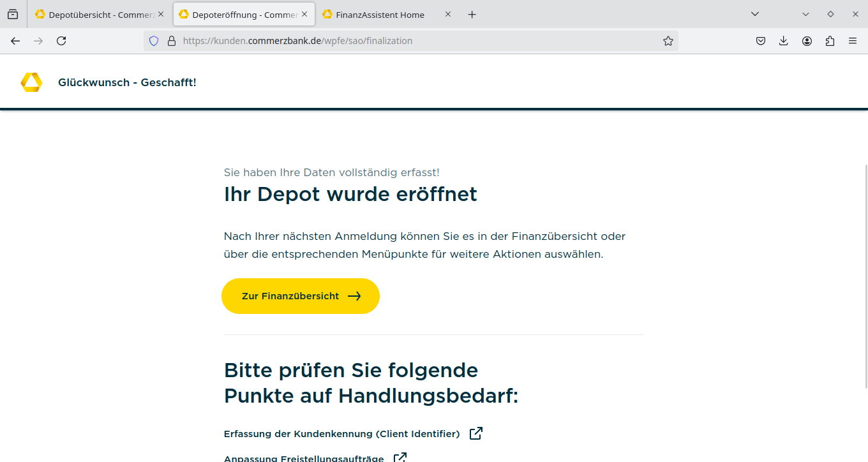Show site security info via padlock icon
The image size is (868, 462).
pyautogui.click(x=171, y=41)
